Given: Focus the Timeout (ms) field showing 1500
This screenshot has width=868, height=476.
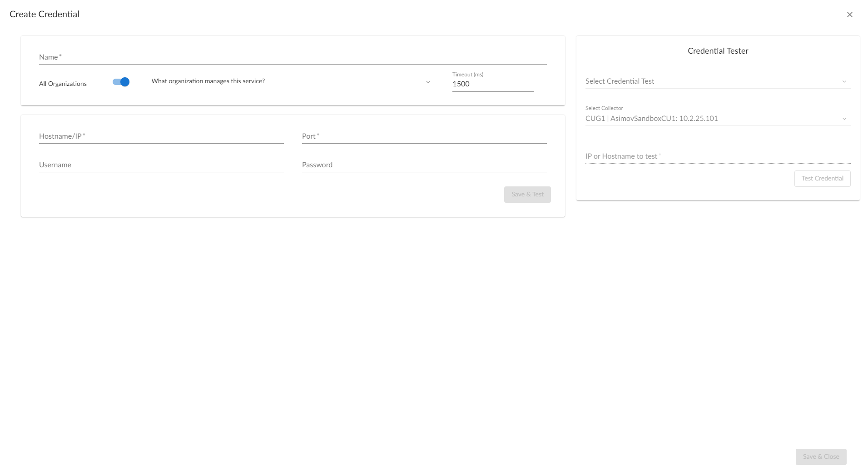Looking at the screenshot, I should pyautogui.click(x=492, y=84).
